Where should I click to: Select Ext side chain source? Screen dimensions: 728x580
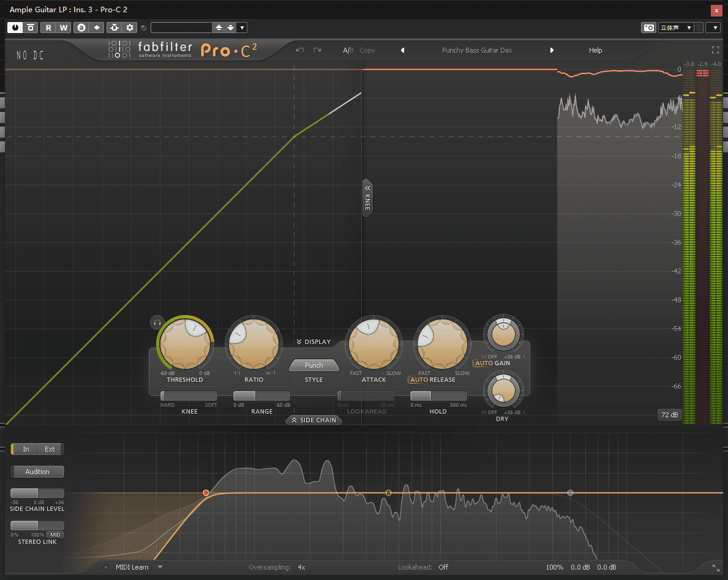(x=50, y=449)
